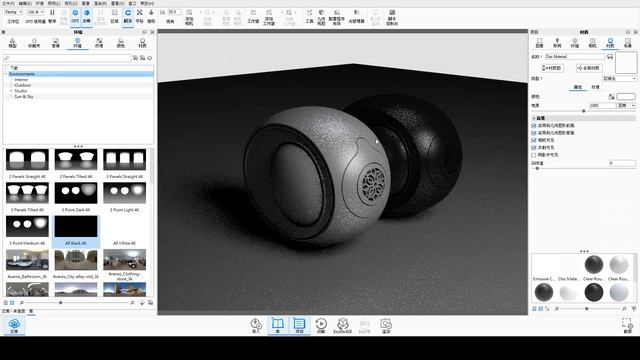The height and width of the screenshot is (360, 640).
Task: Uncheck the visible in reflections checkbox
Action: [534, 147]
